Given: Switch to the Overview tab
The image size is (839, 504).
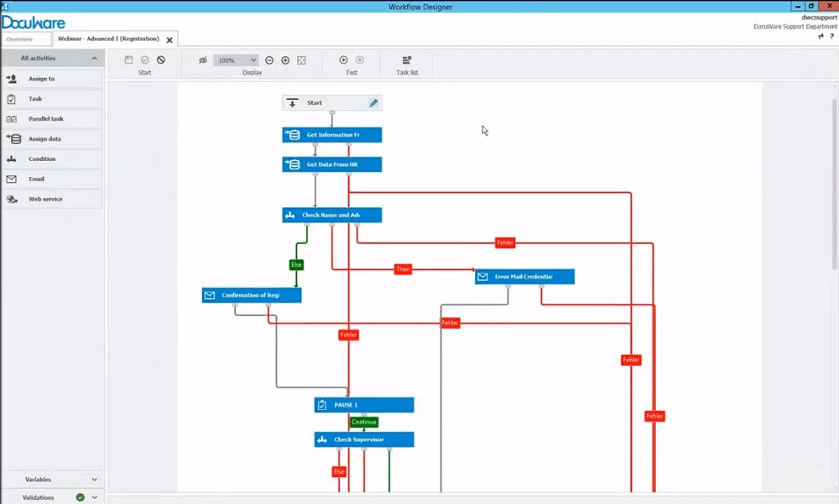Looking at the screenshot, I should point(19,39).
